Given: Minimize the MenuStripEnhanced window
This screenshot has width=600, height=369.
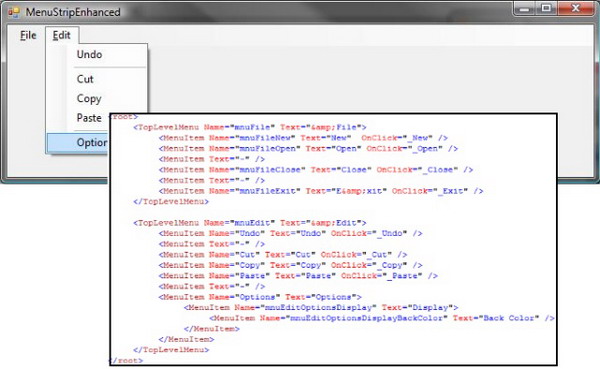Looking at the screenshot, I should (524, 8).
